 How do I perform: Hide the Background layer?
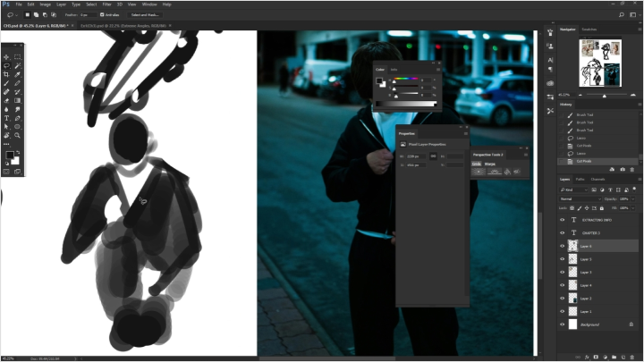point(563,324)
